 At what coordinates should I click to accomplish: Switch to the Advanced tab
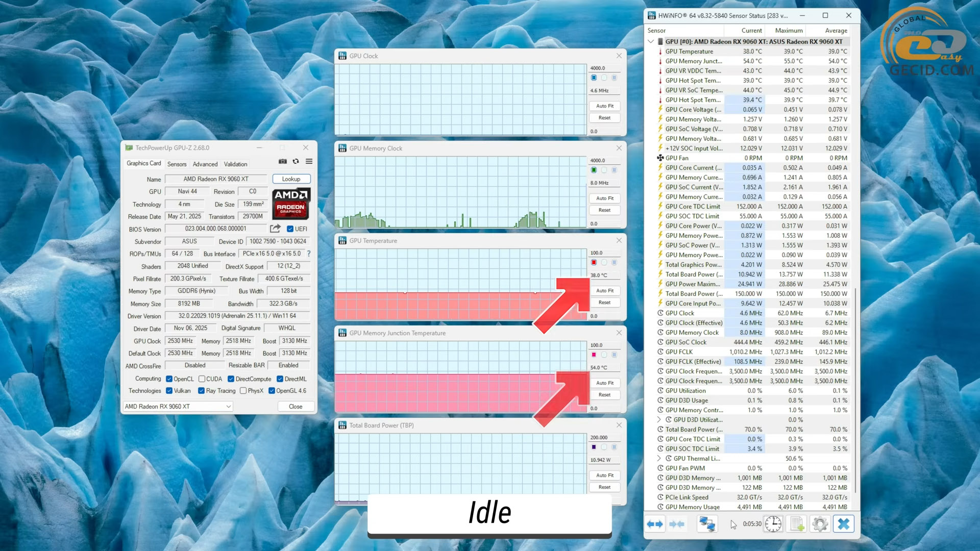tap(205, 164)
